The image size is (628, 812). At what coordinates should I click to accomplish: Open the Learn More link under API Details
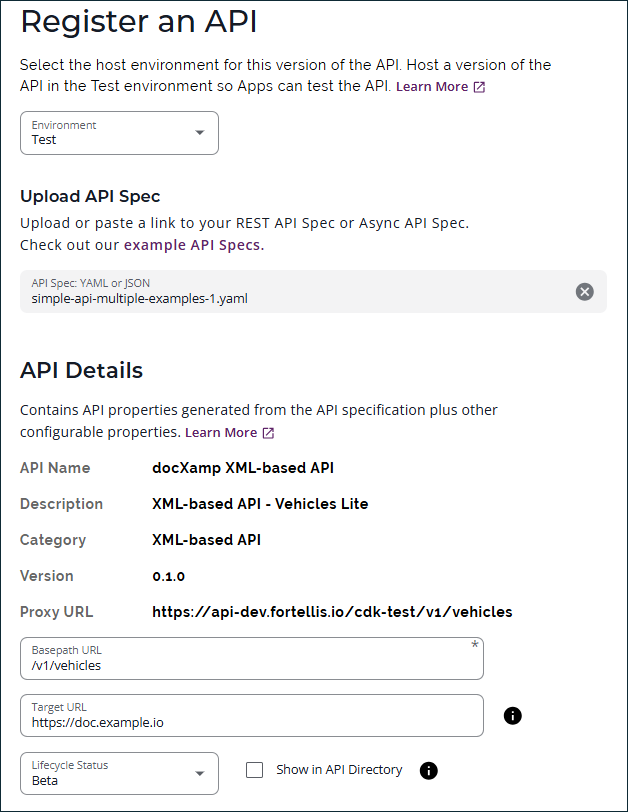click(x=221, y=432)
